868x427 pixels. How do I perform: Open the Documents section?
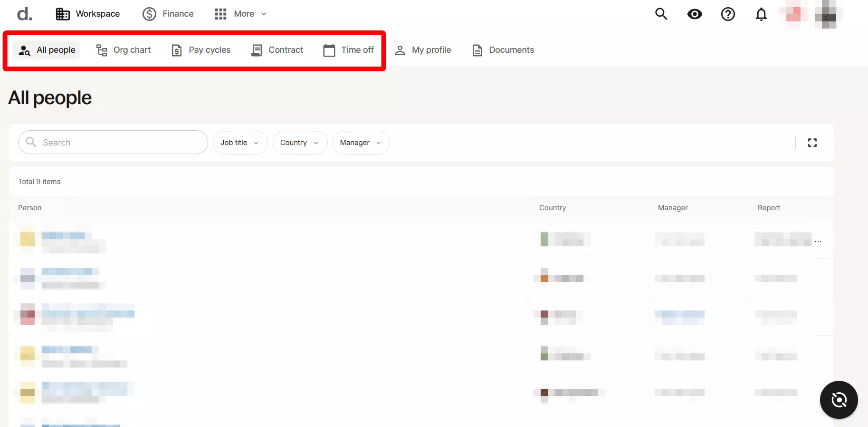(503, 50)
